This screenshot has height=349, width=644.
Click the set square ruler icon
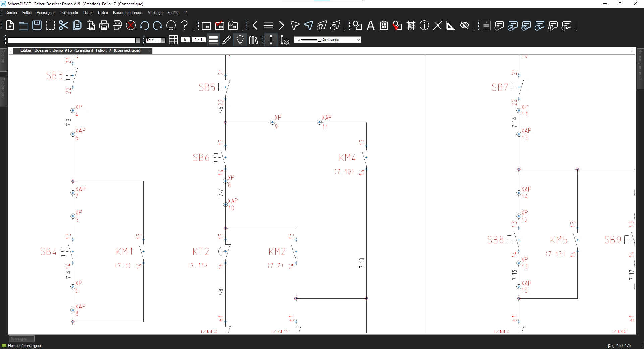[451, 26]
